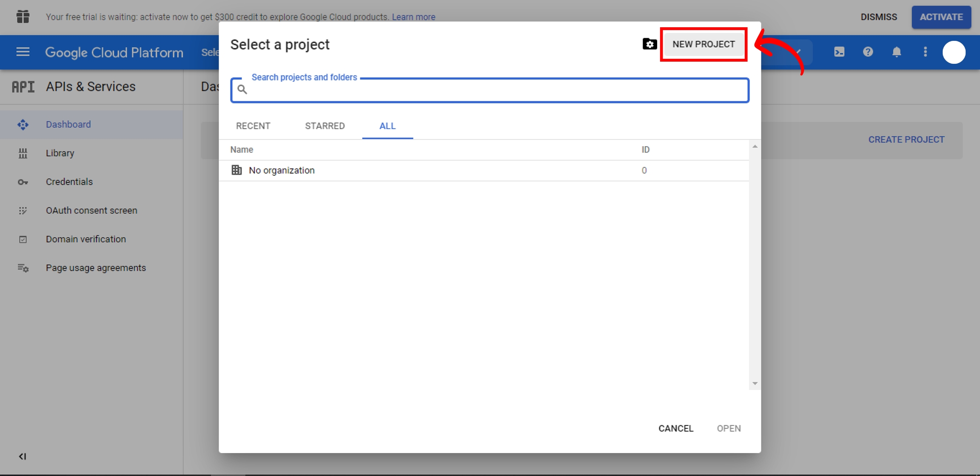Screen dimensions: 980x476
Task: Click the ACTIVATE free trial button
Action: tap(941, 17)
